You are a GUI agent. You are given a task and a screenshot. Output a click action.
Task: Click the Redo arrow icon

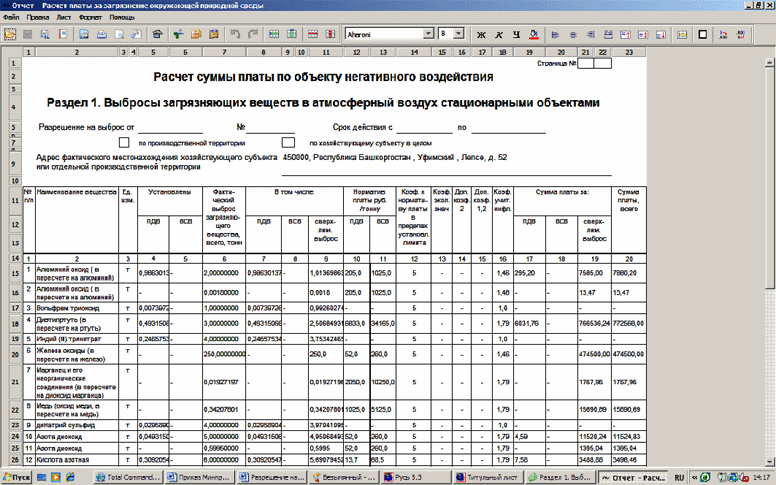(x=253, y=34)
